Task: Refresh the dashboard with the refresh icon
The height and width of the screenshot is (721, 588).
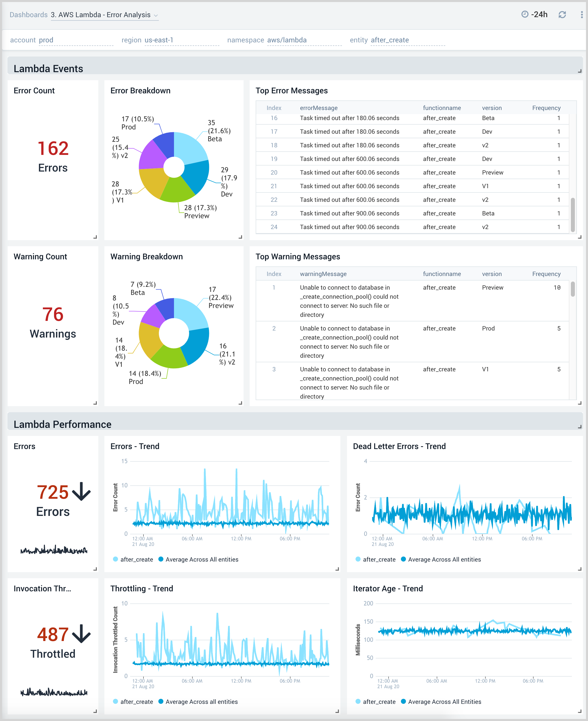Action: [563, 15]
